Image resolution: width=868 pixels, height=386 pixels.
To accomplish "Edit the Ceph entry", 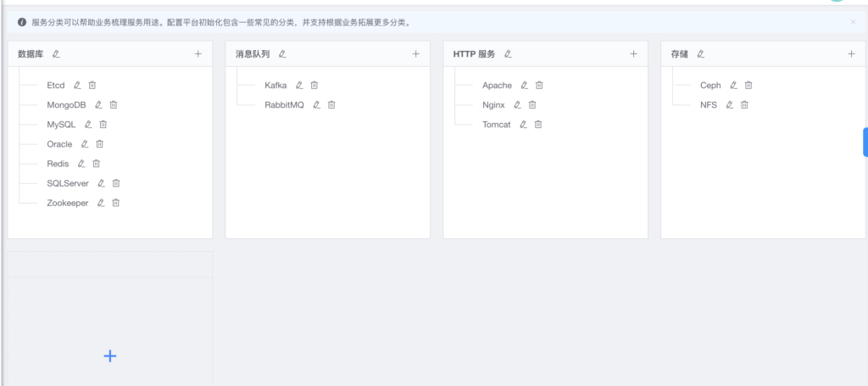I will pyautogui.click(x=733, y=86).
